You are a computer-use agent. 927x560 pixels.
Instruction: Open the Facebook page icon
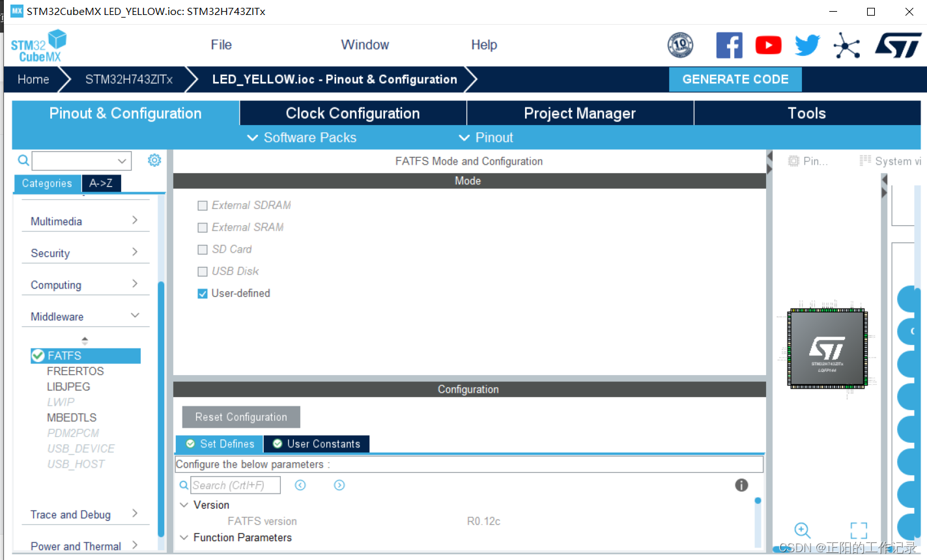(x=729, y=45)
